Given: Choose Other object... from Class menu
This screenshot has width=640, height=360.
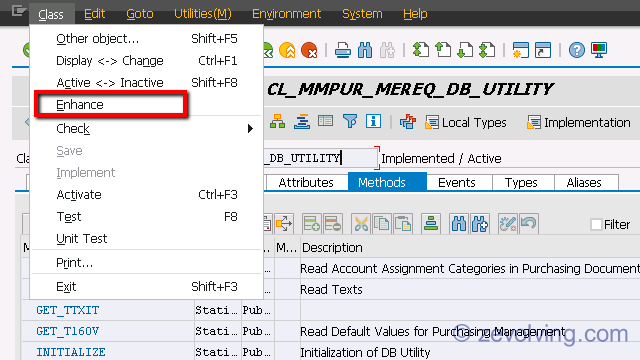Looking at the screenshot, I should pyautogui.click(x=147, y=39).
